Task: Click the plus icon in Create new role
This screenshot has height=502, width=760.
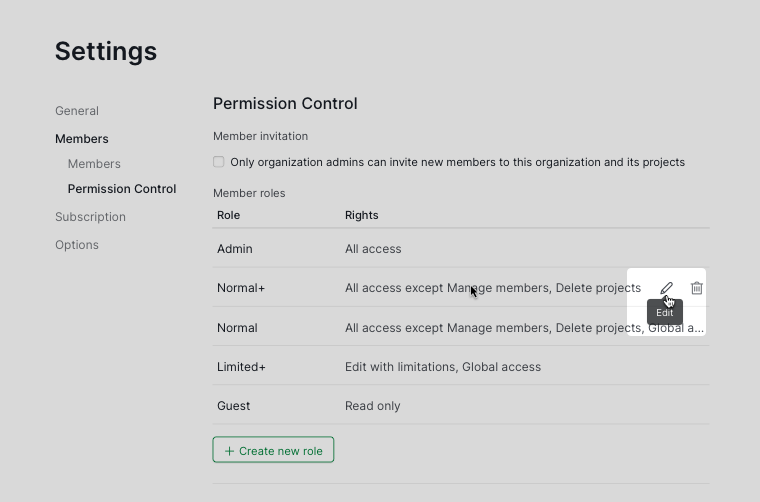Action: (x=230, y=451)
